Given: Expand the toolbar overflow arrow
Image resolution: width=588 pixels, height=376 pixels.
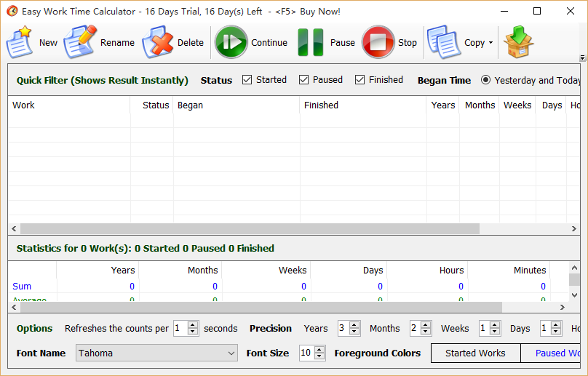Looking at the screenshot, I should [582, 58].
